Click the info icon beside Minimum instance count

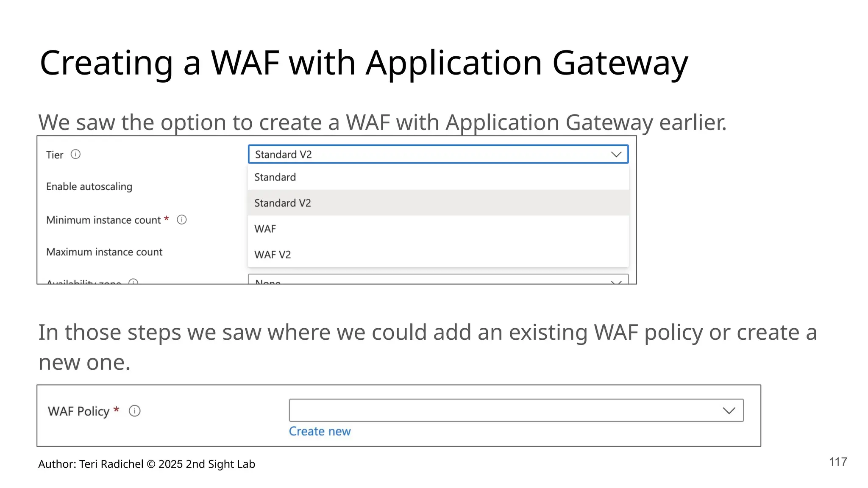coord(182,219)
